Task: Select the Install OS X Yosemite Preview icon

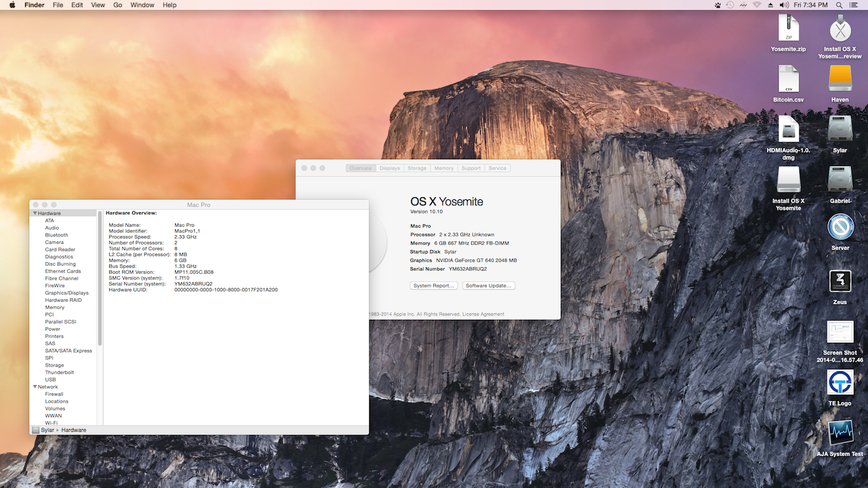Action: pyautogui.click(x=840, y=28)
